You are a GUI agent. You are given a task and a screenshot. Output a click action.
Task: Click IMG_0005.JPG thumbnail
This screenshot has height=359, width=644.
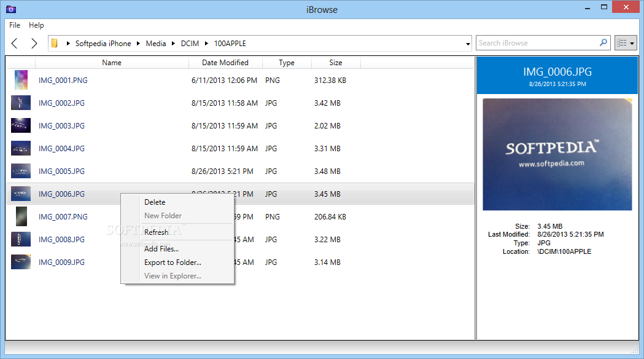coord(21,171)
